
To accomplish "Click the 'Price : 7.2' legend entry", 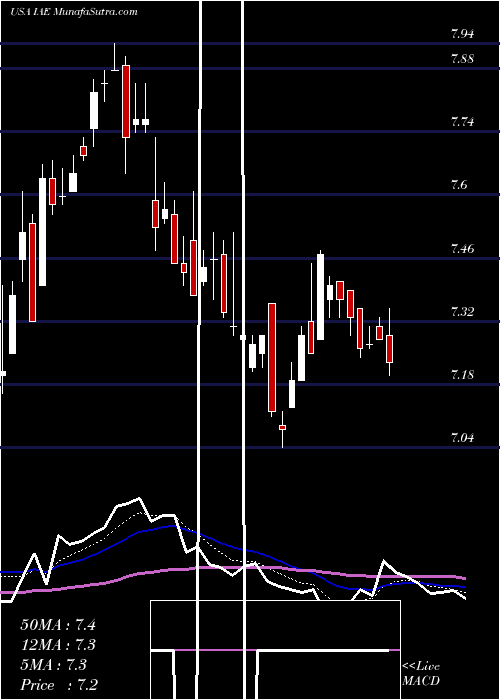I will click(59, 685).
